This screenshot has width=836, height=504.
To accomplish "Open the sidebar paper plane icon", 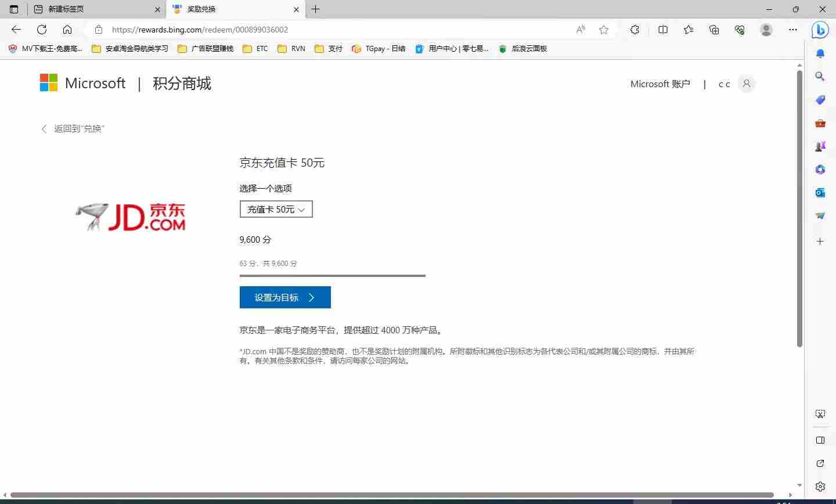I will point(820,216).
